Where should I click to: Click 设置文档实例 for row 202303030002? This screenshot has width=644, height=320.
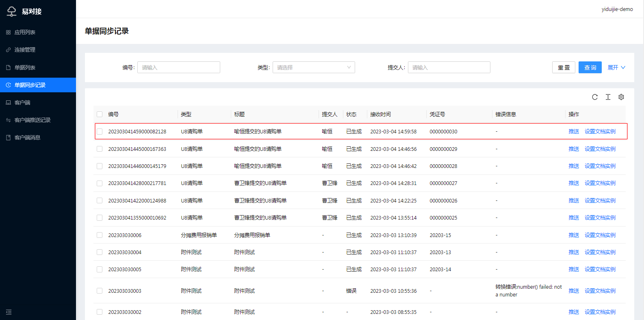click(600, 312)
